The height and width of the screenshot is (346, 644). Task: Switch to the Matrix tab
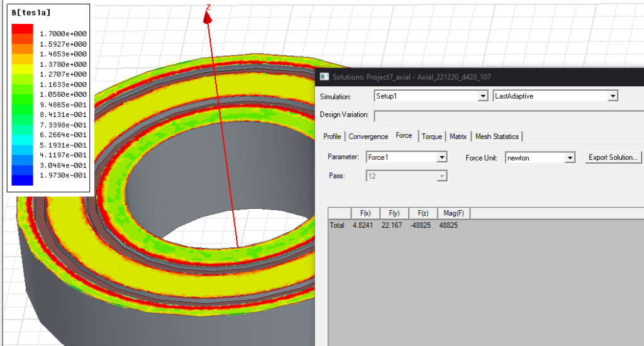[x=458, y=137]
